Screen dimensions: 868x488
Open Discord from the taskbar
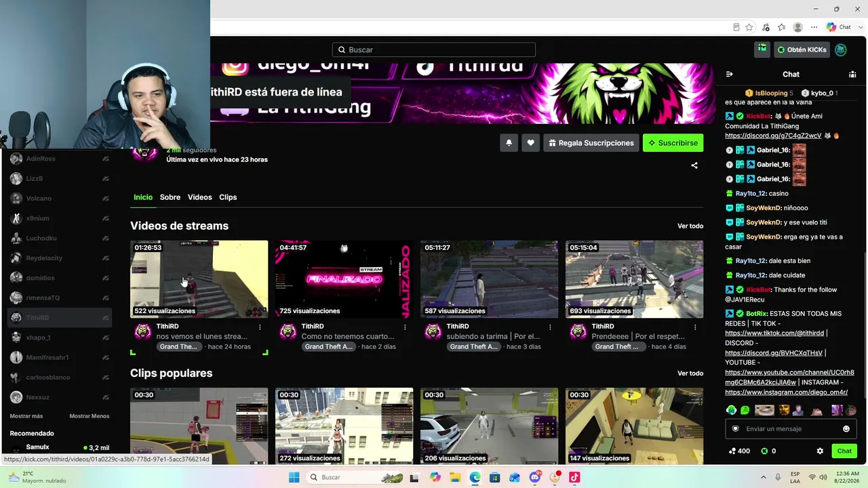[x=535, y=477]
